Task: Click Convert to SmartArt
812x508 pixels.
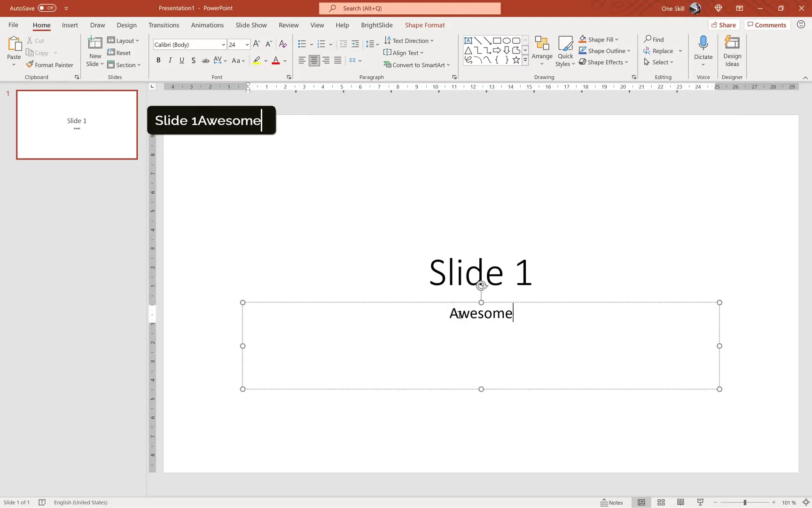Action: [417, 65]
